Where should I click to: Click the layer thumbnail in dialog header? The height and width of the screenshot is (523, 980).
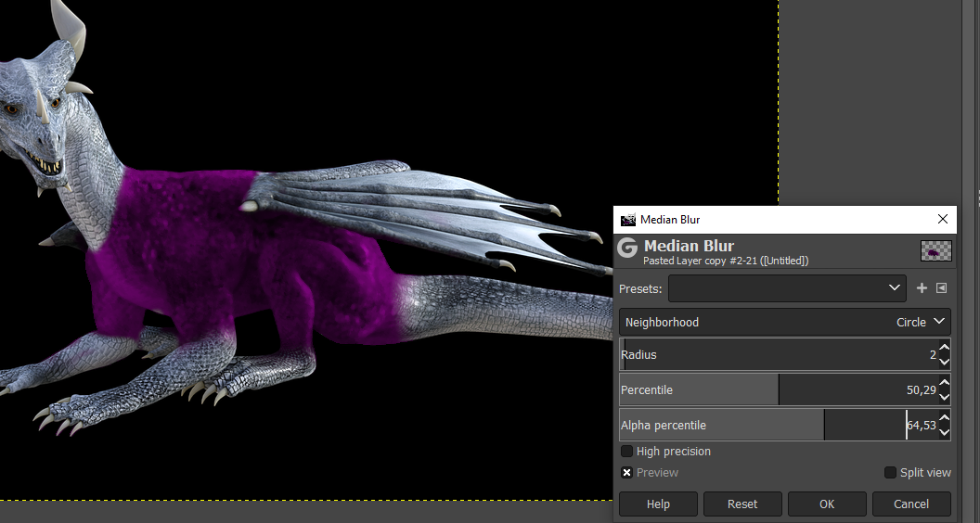[x=935, y=250]
